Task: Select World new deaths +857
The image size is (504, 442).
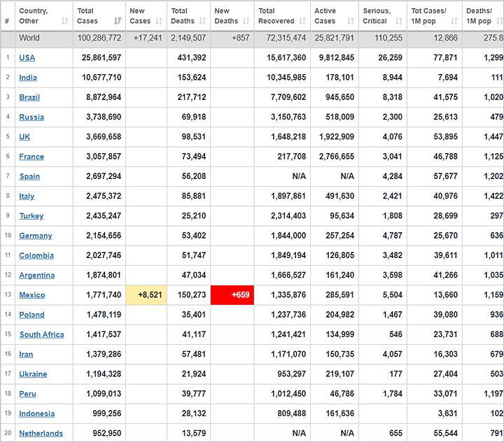Action: coord(241,38)
